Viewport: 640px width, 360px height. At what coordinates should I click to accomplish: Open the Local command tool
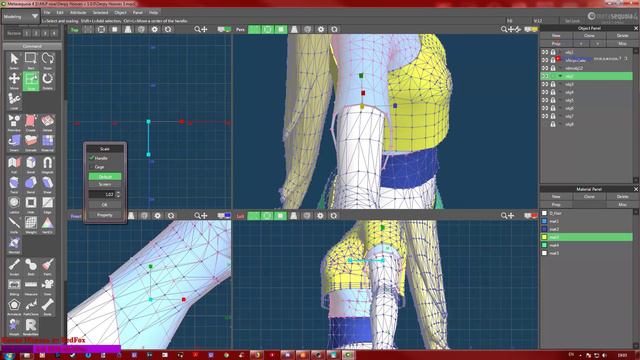click(14, 101)
